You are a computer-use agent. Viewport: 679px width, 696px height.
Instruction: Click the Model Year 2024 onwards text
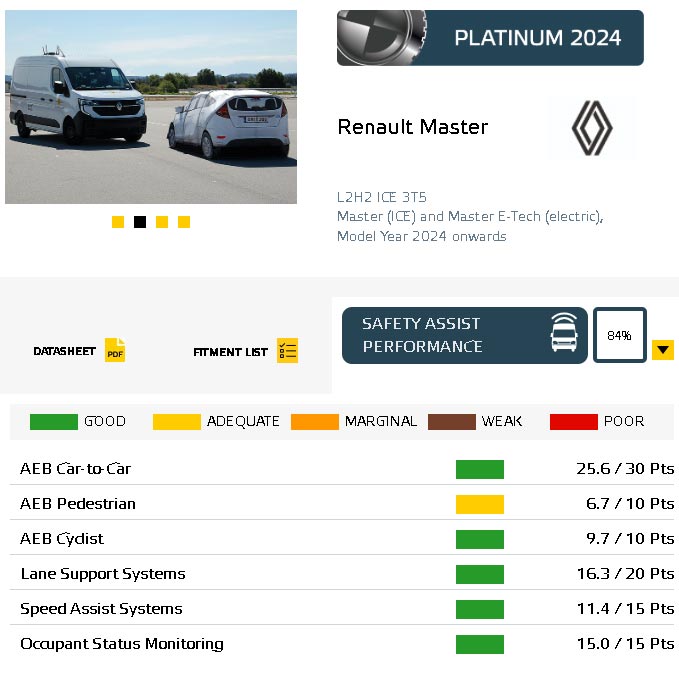(x=422, y=236)
